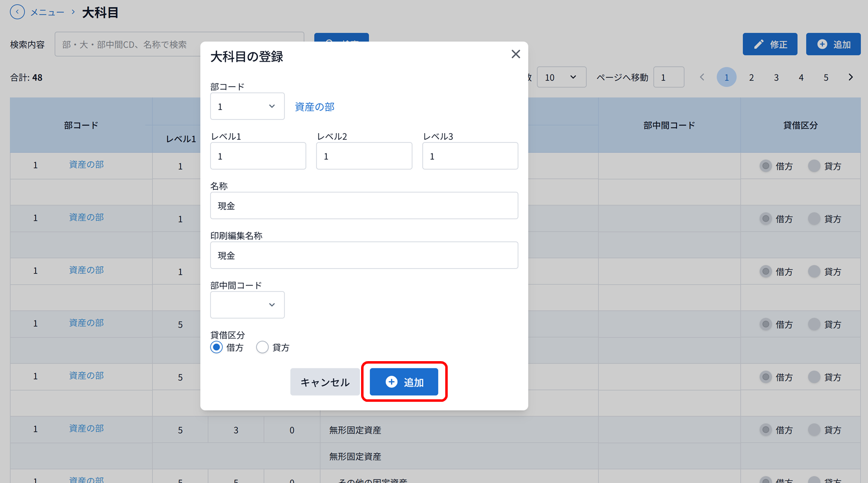
Task: Open the 部コード dropdown in the dialog
Action: click(247, 106)
